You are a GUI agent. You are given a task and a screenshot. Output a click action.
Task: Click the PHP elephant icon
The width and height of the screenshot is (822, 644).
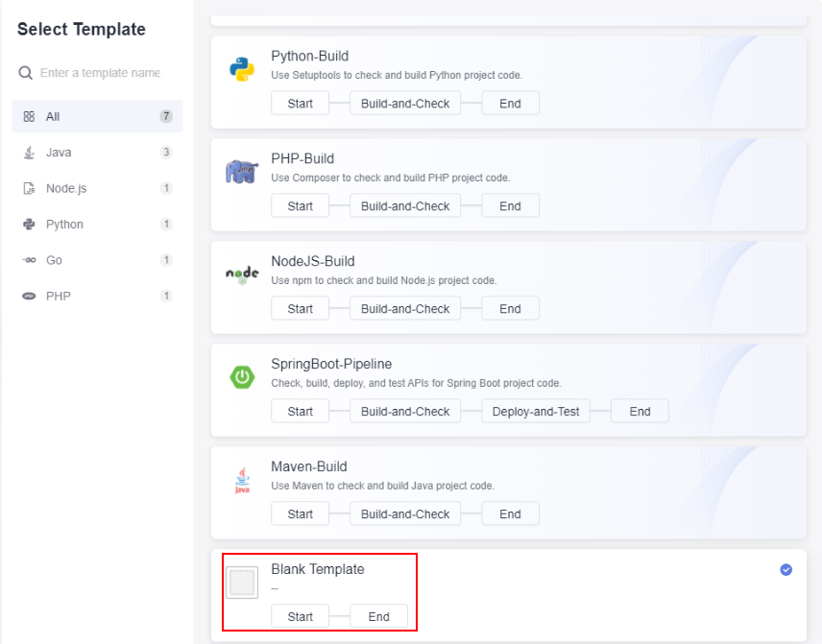[242, 172]
